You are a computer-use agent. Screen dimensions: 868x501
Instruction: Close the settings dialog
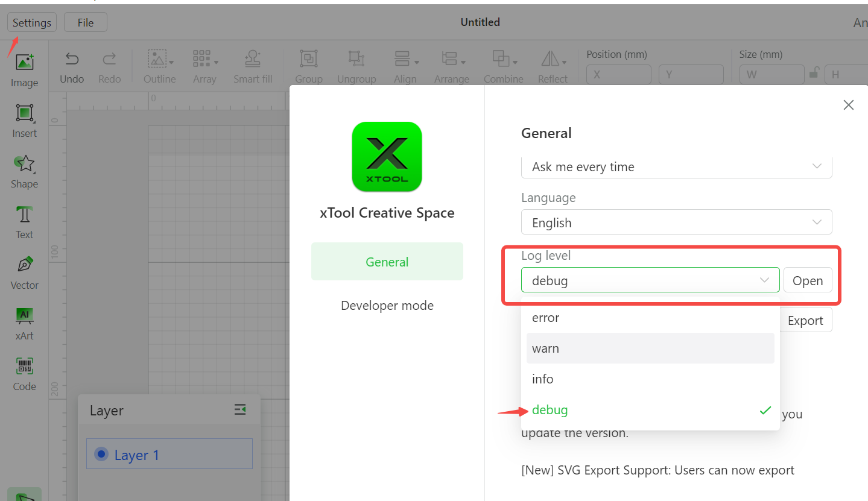pyautogui.click(x=848, y=105)
